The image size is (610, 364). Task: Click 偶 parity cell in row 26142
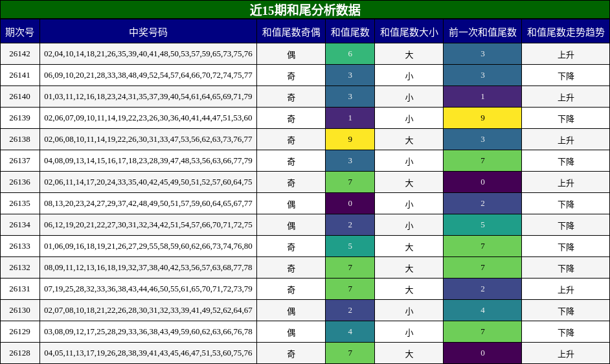291,54
